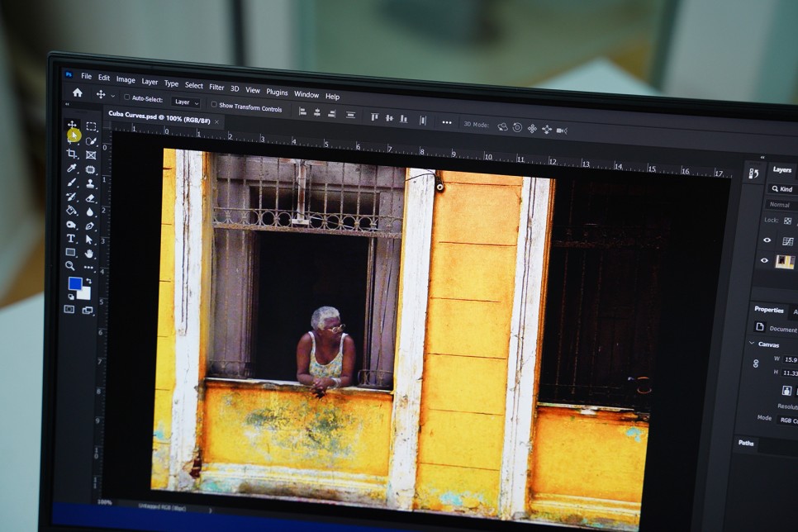Image resolution: width=798 pixels, height=532 pixels.
Task: Click Align right edges button
Action: 332,113
